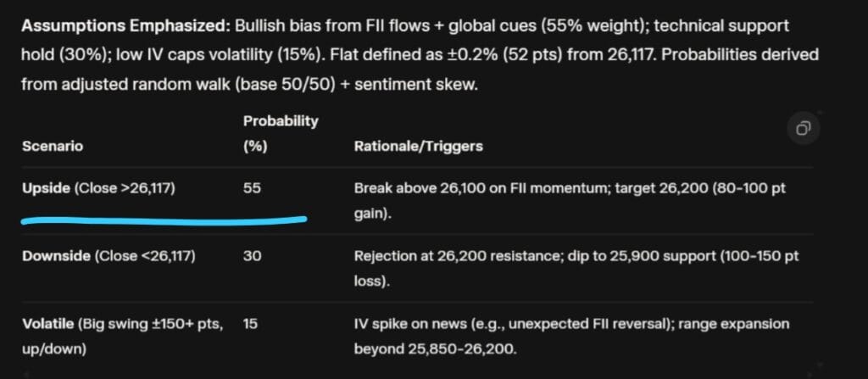Select the bold "Upside" scenario label
This screenshot has width=868, height=379.
tap(47, 189)
